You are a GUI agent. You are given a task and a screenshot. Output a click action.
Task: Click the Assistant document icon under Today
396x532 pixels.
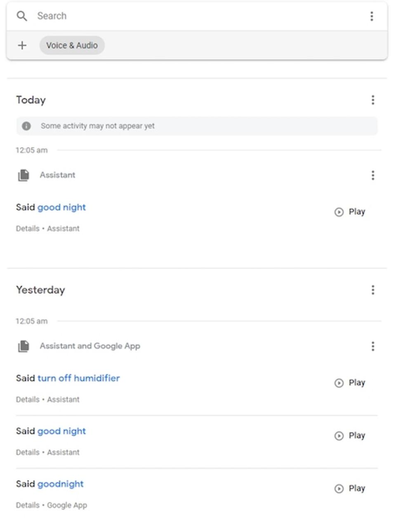[24, 175]
